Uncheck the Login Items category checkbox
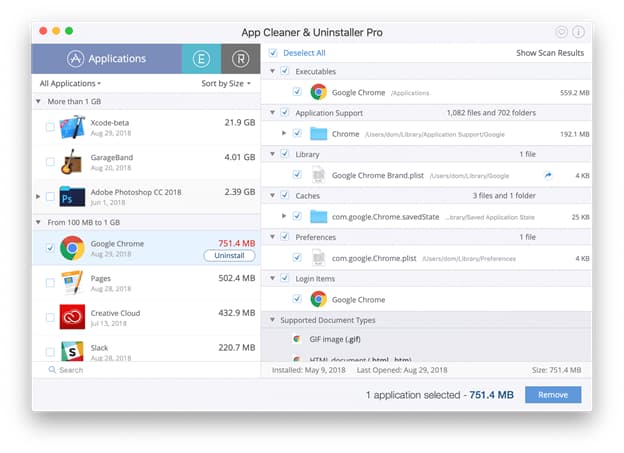Image resolution: width=624 pixels, height=453 pixels. click(285, 278)
